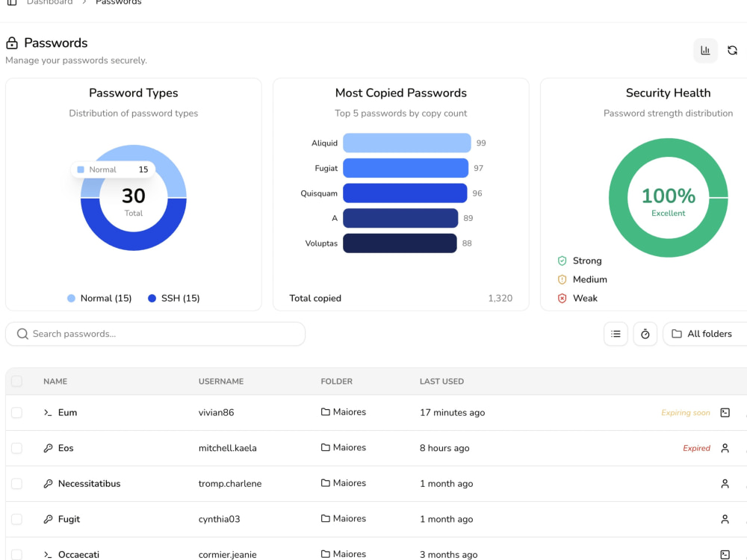This screenshot has width=747, height=560.
Task: Click the folder icon in Fugit row
Action: pos(326,519)
